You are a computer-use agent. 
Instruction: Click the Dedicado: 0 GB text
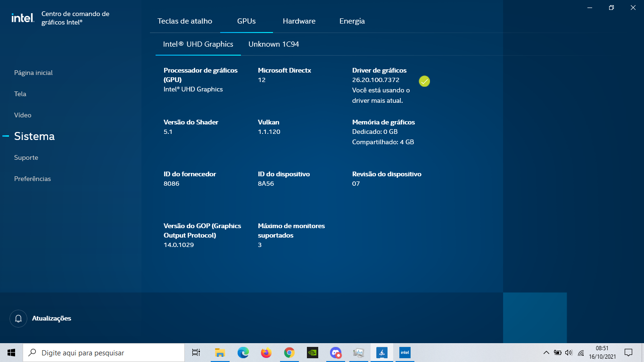(375, 132)
